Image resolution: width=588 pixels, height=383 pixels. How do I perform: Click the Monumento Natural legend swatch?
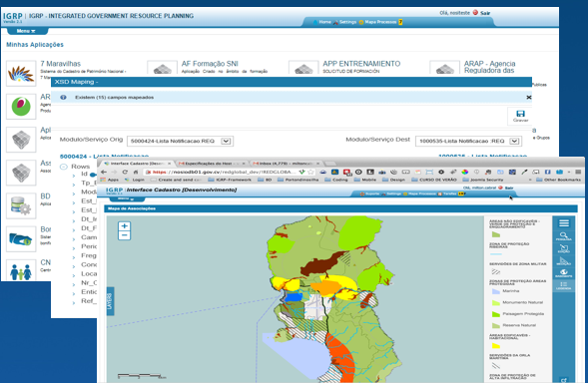click(x=496, y=302)
